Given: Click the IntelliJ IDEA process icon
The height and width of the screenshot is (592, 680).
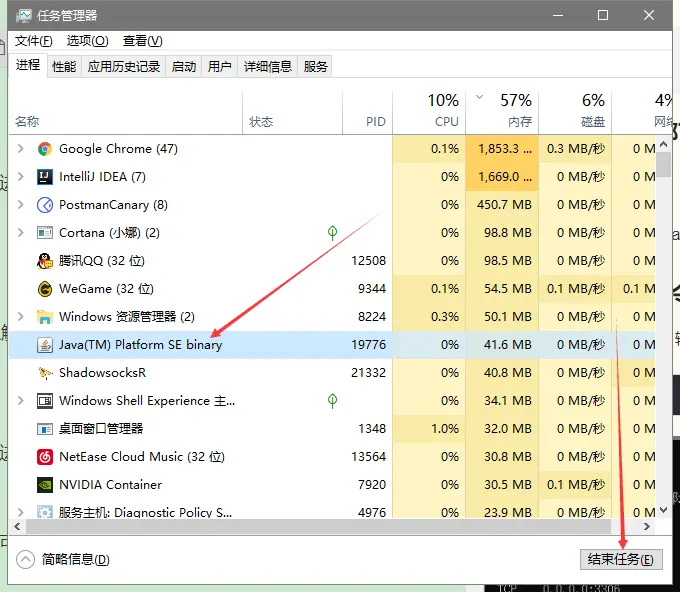Looking at the screenshot, I should coord(45,177).
